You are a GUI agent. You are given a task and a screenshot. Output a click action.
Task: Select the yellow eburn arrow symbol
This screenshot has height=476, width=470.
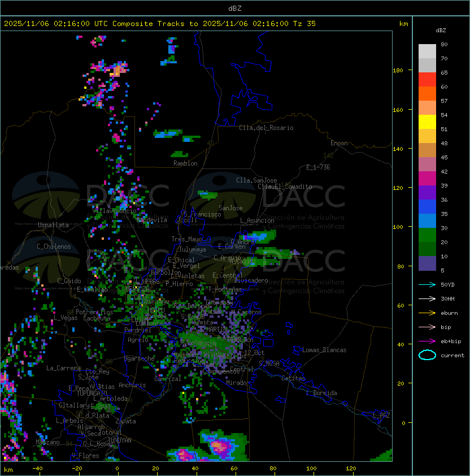coord(427,313)
